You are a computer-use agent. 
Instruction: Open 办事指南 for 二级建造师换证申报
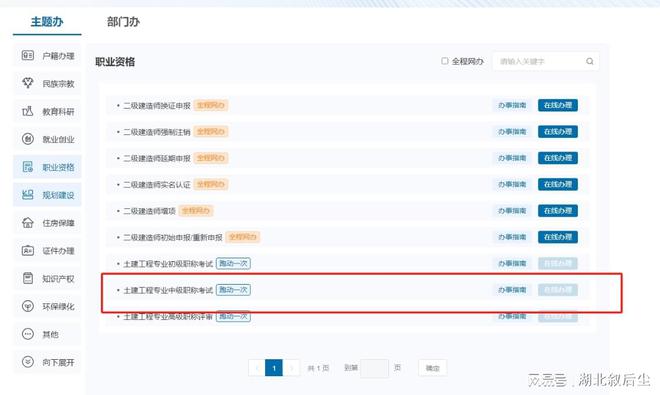coord(512,105)
